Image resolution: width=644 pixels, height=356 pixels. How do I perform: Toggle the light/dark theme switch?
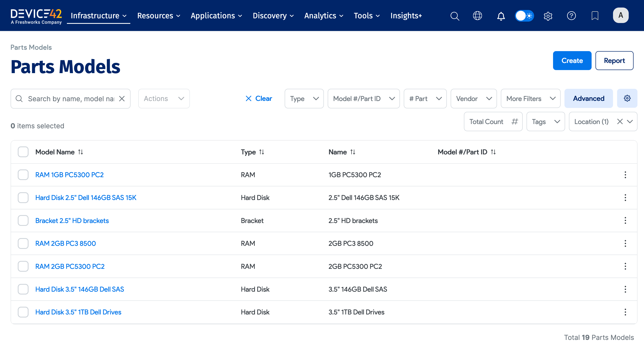point(524,16)
